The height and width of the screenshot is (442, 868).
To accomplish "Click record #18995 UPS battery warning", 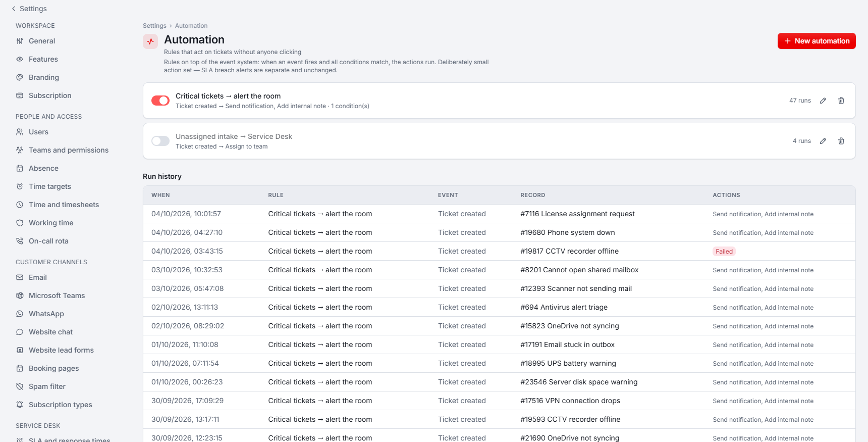I will (x=568, y=363).
